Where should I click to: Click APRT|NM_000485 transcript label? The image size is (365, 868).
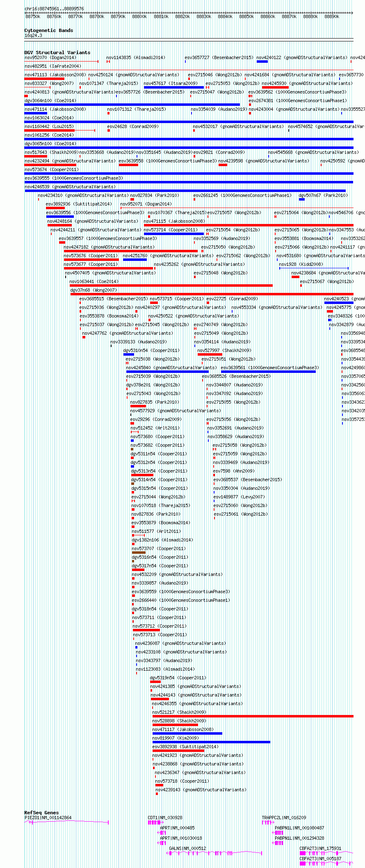coord(177,828)
